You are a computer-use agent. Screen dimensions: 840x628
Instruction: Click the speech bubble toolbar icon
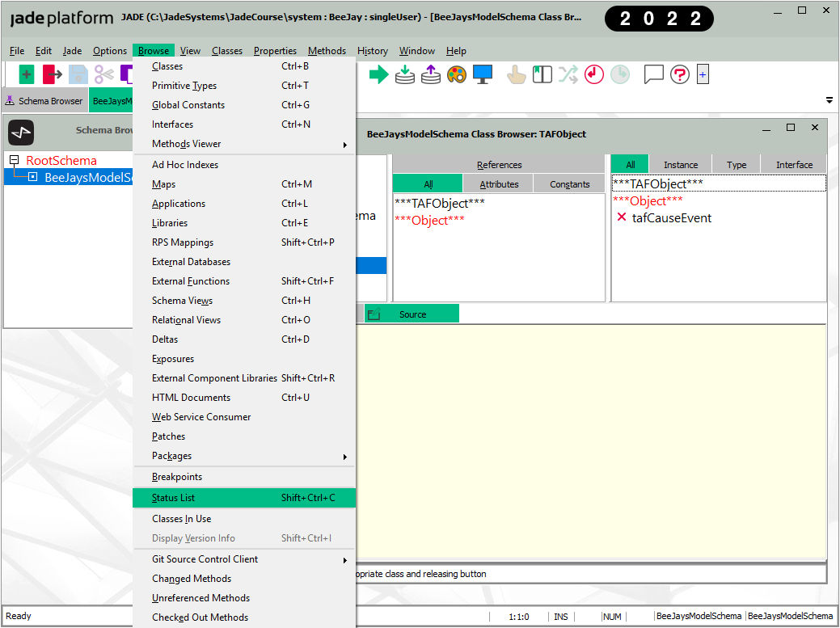653,75
